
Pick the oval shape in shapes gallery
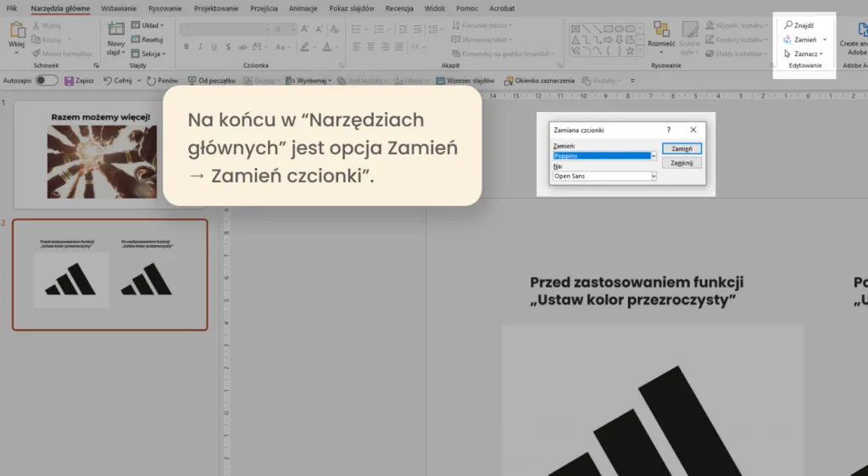[619, 28]
